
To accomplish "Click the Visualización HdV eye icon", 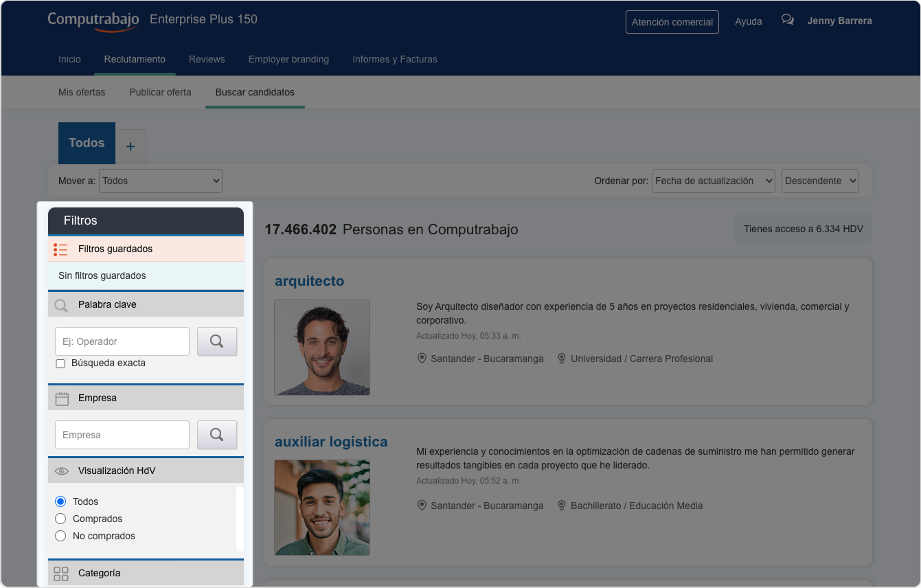I will pyautogui.click(x=62, y=471).
